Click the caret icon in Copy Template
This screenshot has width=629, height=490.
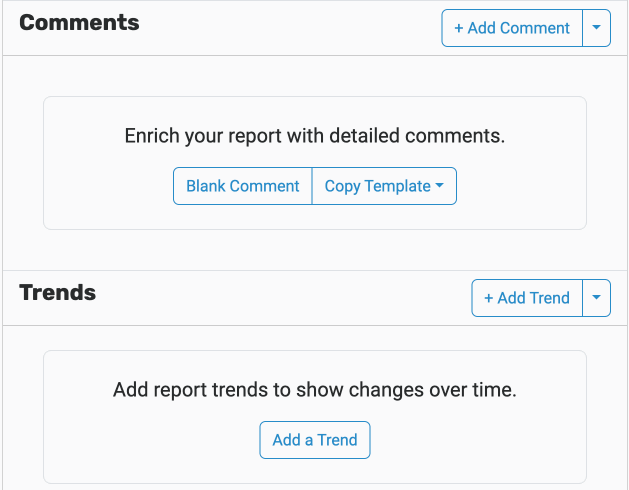(x=440, y=185)
